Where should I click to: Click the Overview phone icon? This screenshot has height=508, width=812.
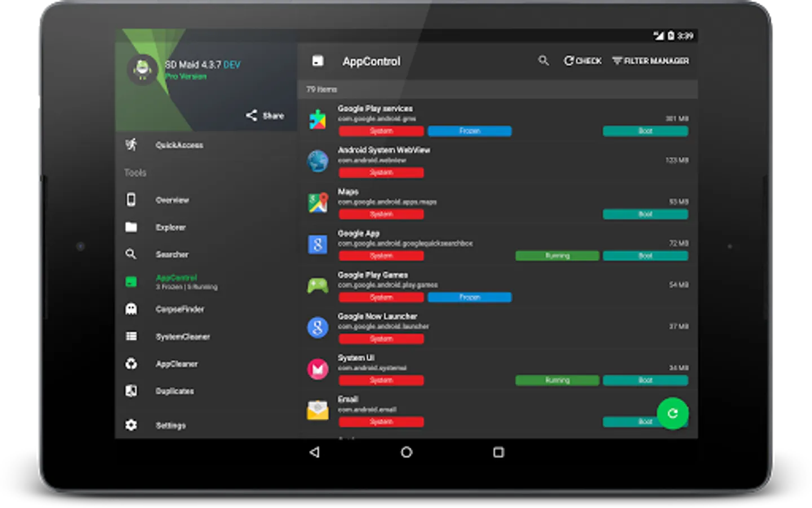point(131,199)
